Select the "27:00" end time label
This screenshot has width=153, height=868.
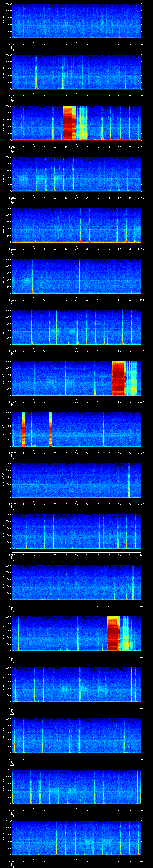141,249
